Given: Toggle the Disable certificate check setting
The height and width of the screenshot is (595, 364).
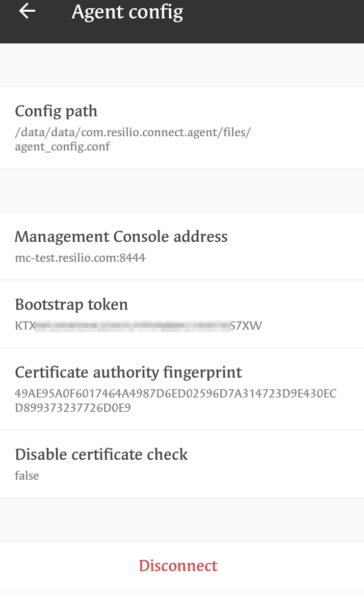Looking at the screenshot, I should 182,463.
